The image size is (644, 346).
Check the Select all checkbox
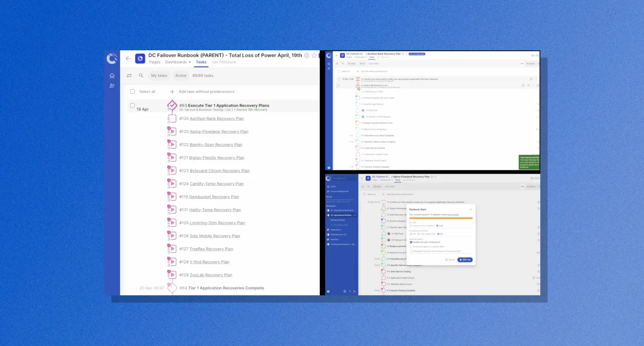point(132,91)
